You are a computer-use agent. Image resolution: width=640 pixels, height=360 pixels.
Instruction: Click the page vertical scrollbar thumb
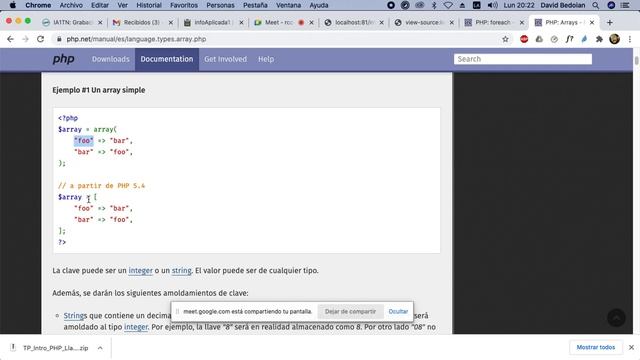click(x=636, y=60)
